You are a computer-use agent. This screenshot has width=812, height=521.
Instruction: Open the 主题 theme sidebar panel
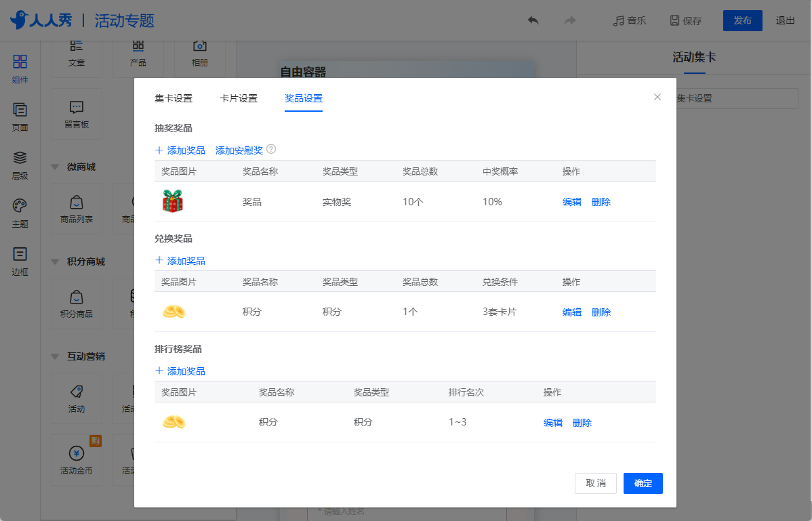coord(20,213)
